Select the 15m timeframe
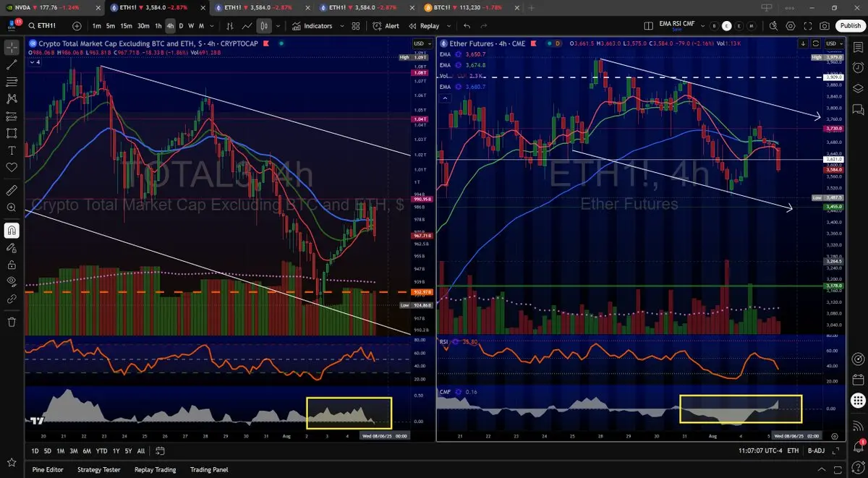 pos(126,26)
